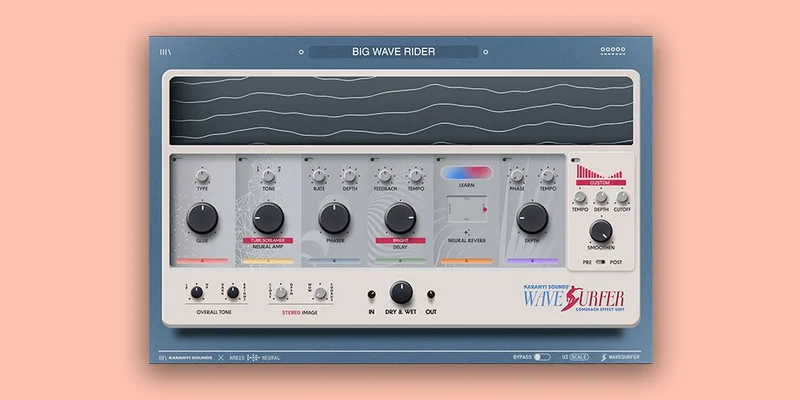The width and height of the screenshot is (800, 400).
Task: Select the yellow color bar under NEURAL AMP
Action: coord(268,261)
